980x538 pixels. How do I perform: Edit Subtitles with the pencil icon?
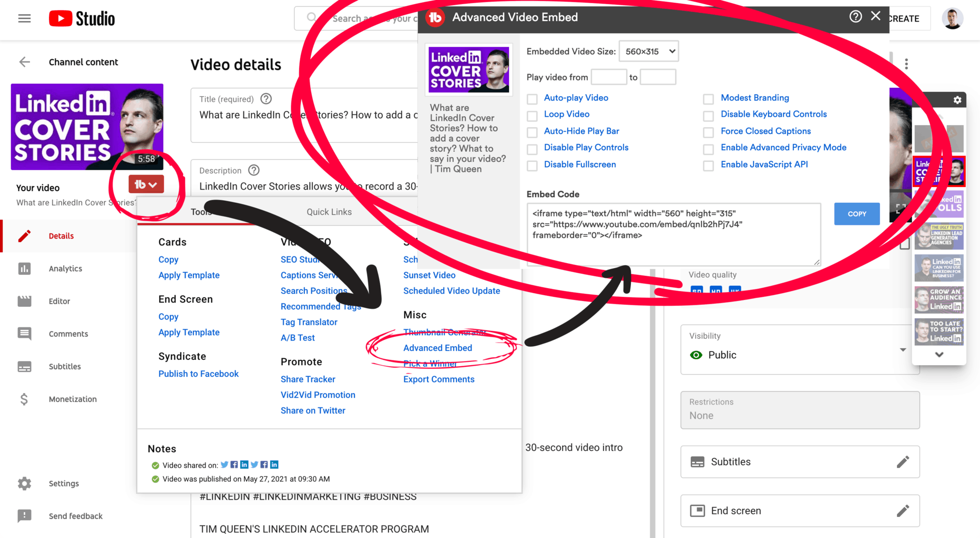[x=903, y=462]
